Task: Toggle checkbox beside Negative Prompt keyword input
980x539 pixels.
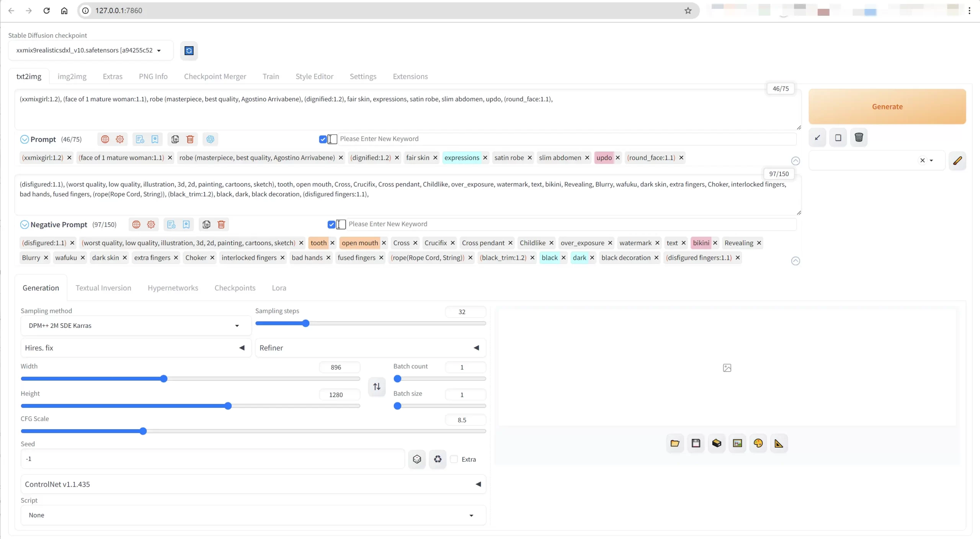Action: [332, 225]
